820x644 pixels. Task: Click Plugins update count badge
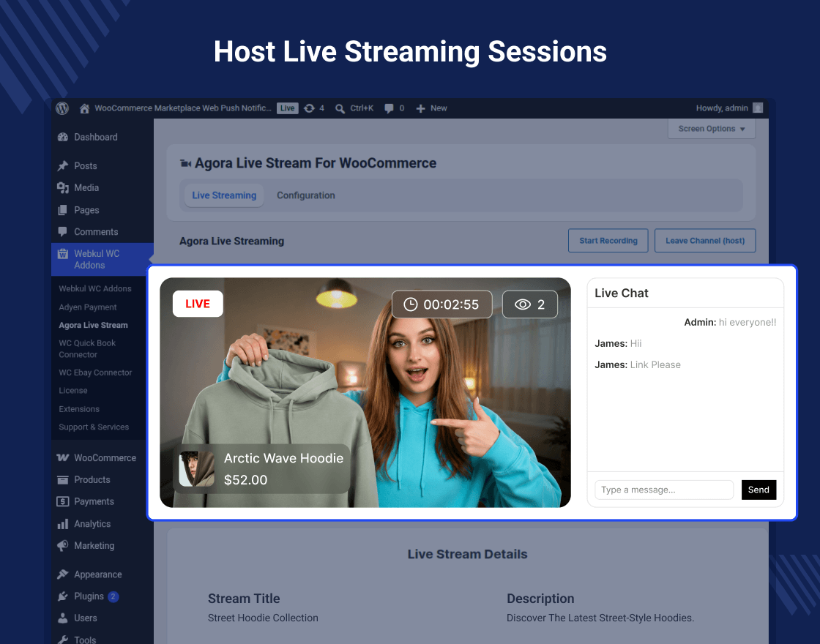pyautogui.click(x=113, y=596)
